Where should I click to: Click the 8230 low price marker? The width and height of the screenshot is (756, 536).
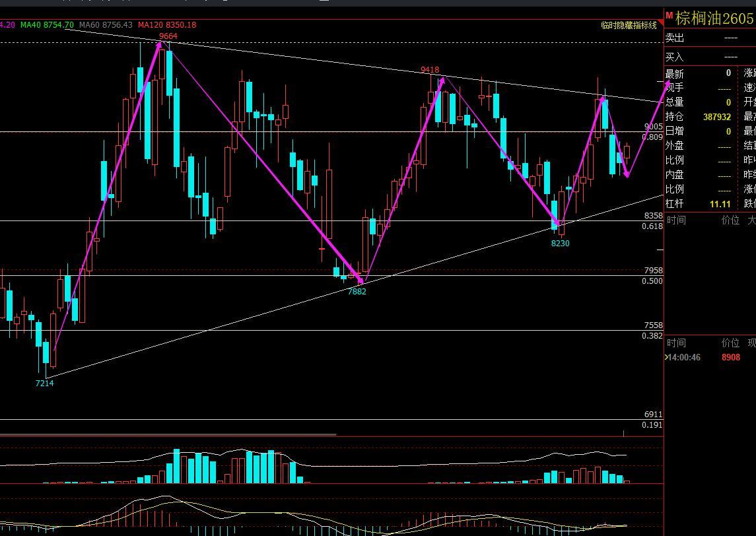click(x=561, y=244)
